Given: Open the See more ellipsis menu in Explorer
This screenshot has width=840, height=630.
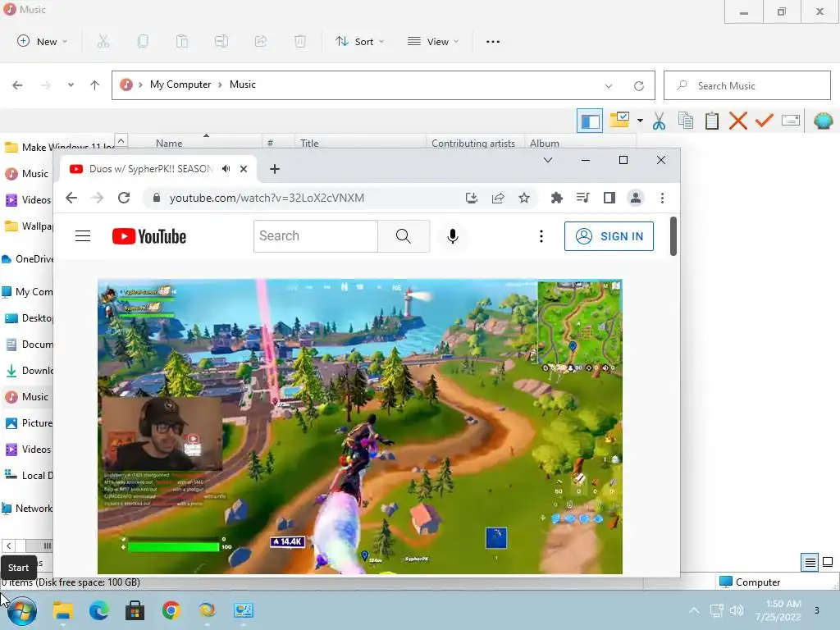Looking at the screenshot, I should point(493,41).
